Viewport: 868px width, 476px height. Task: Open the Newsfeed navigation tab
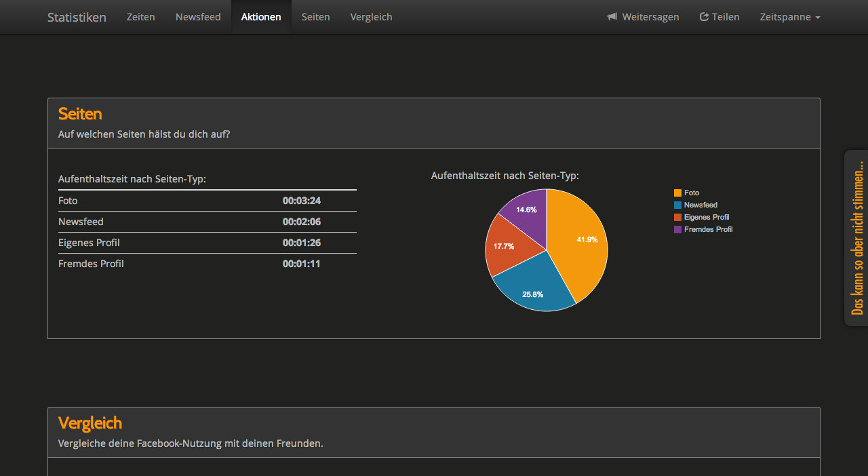click(x=198, y=17)
